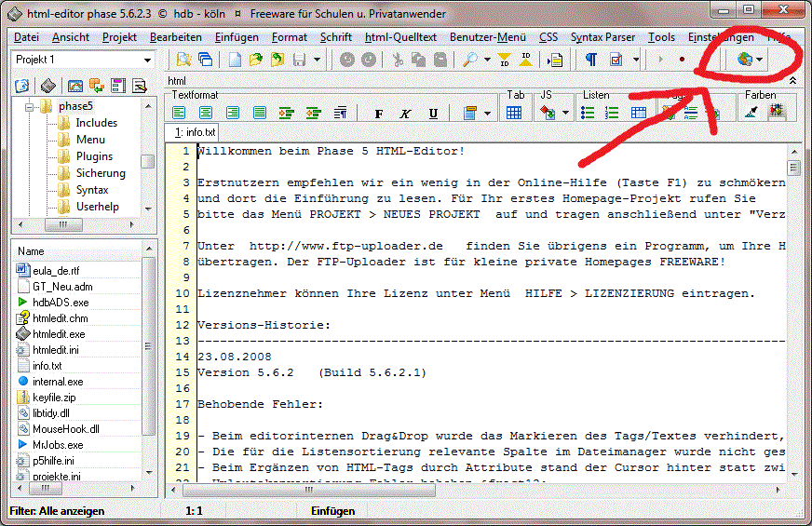Click the color picker eyedropper icon

coord(751,111)
